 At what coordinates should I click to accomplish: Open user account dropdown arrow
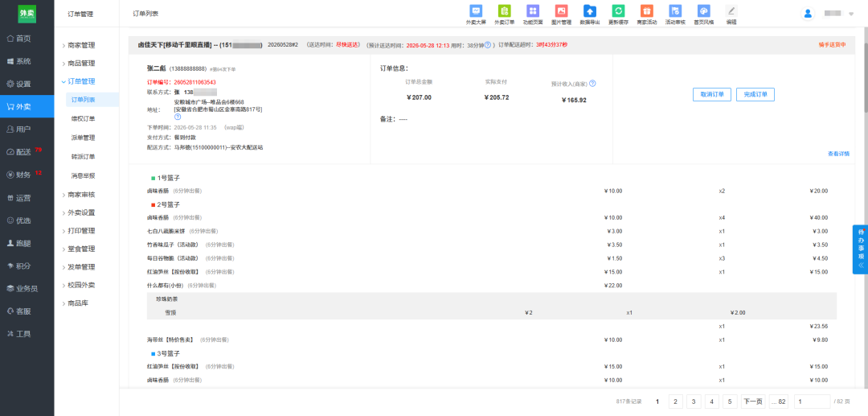tap(851, 14)
